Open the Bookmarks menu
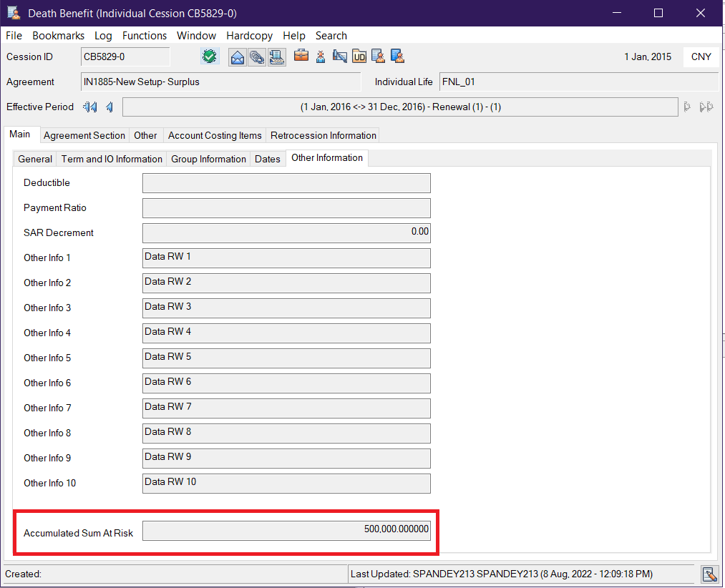Viewport: 725px width, 588px height. pos(59,35)
